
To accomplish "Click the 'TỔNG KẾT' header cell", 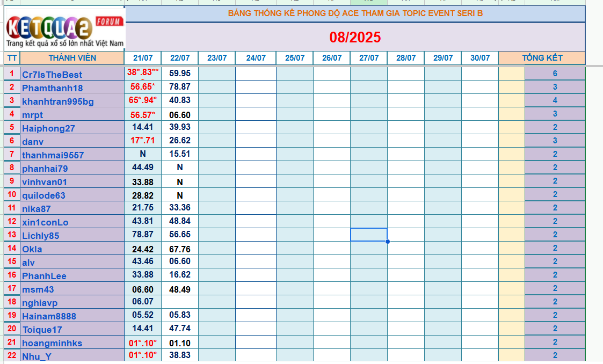I will pos(542,58).
